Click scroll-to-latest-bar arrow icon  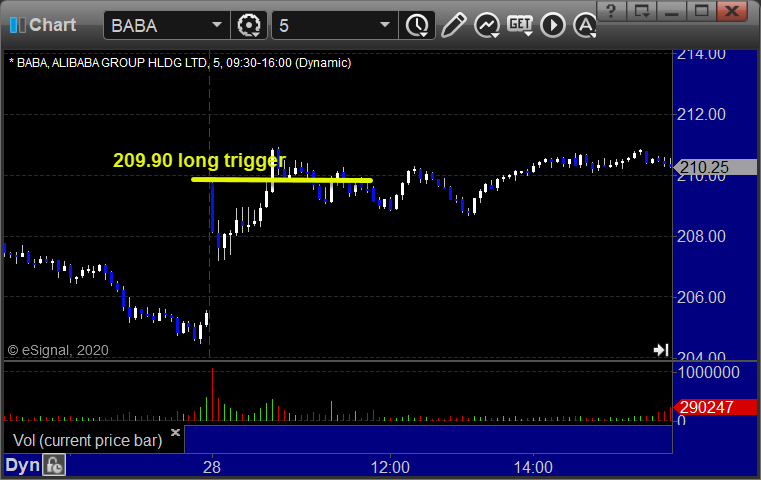click(661, 350)
